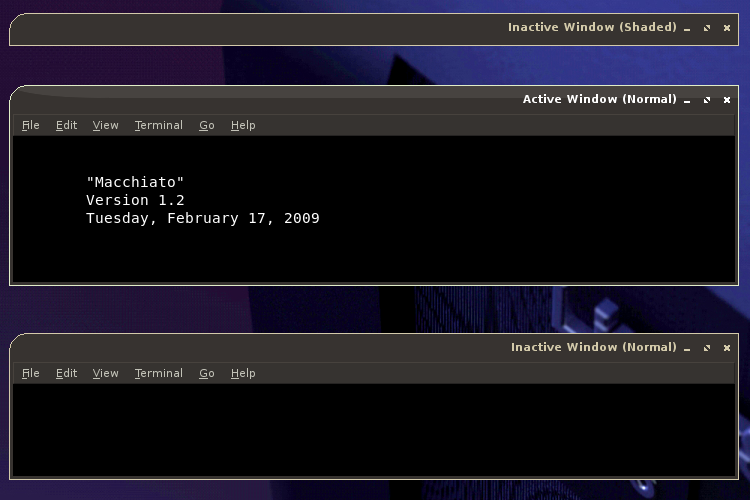Click "Tuesday, February 17, 2009" terminal line
Screen dimensions: 750x500
[x=202, y=218]
